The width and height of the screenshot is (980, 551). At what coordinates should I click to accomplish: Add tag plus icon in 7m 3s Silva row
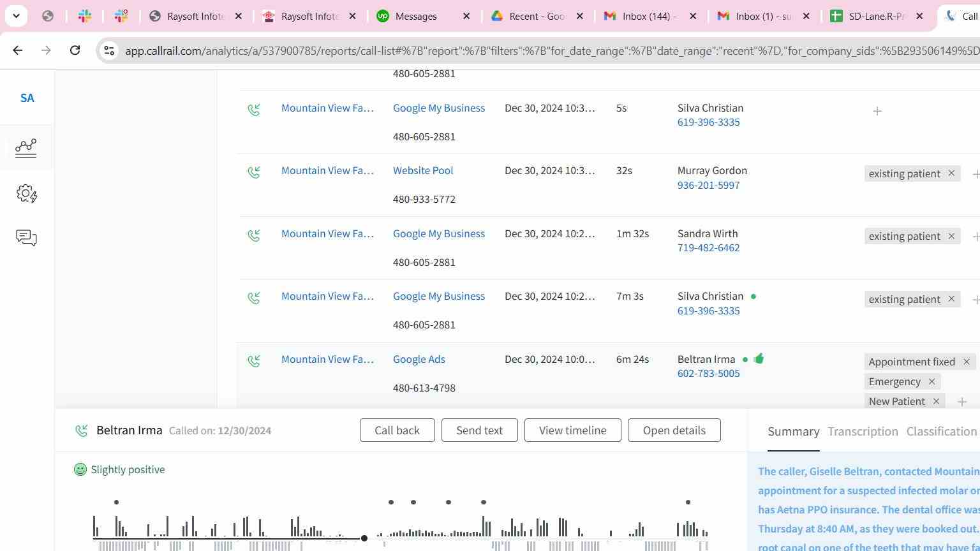(x=976, y=300)
